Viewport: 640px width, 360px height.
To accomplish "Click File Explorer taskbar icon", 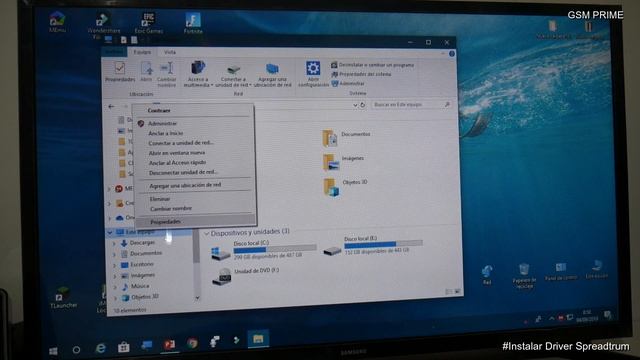I will click(258, 339).
